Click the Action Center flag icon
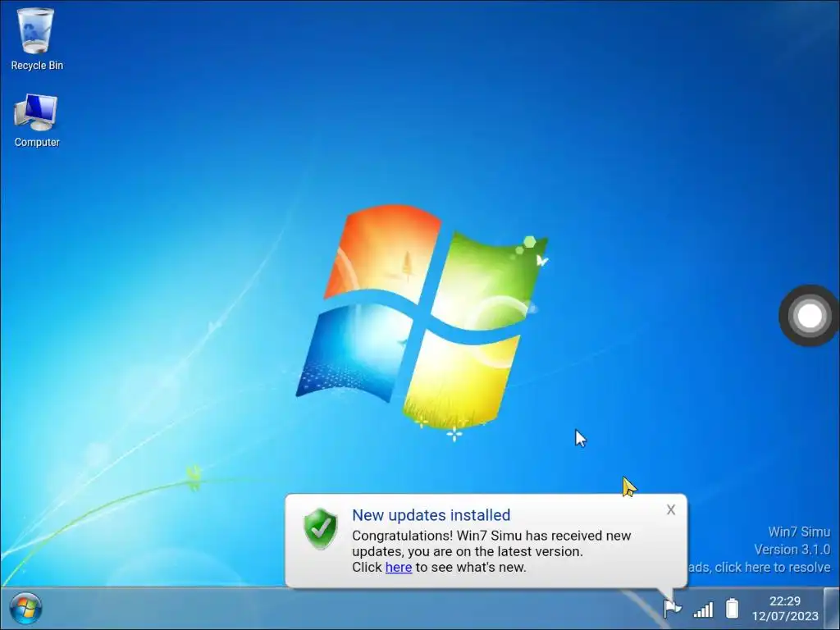Screen dimensions: 840x630 (x=672, y=609)
